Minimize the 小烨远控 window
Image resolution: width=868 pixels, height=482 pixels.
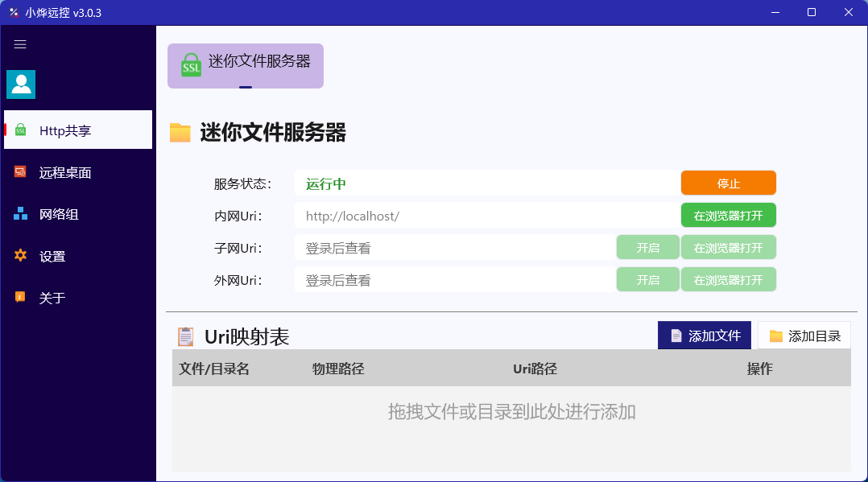coord(775,12)
